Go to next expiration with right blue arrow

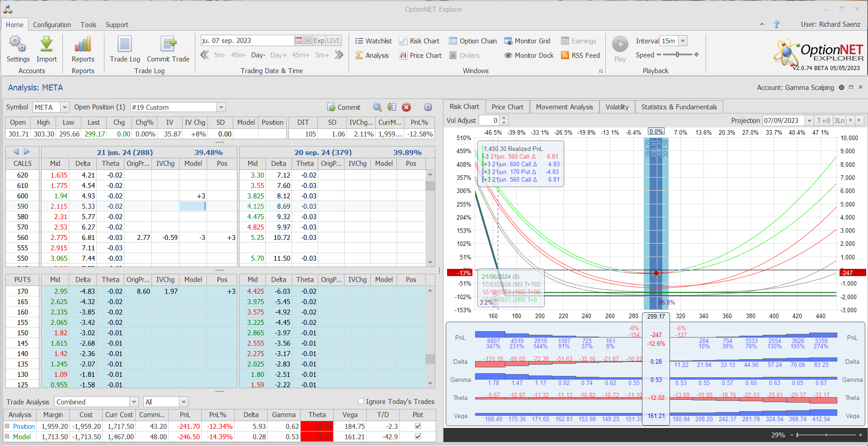click(27, 152)
